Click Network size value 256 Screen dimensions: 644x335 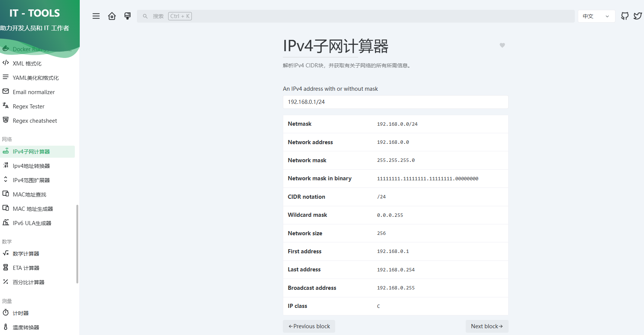coord(381,233)
